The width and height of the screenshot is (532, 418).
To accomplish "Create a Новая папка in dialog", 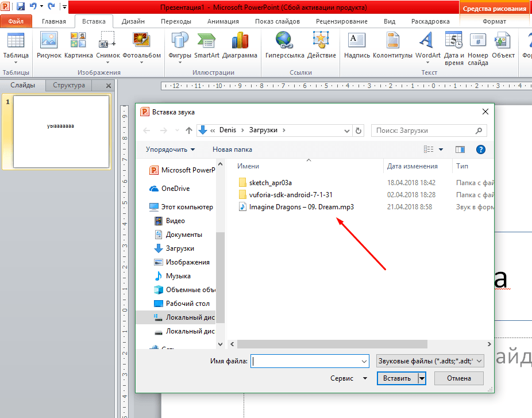I will (233, 149).
